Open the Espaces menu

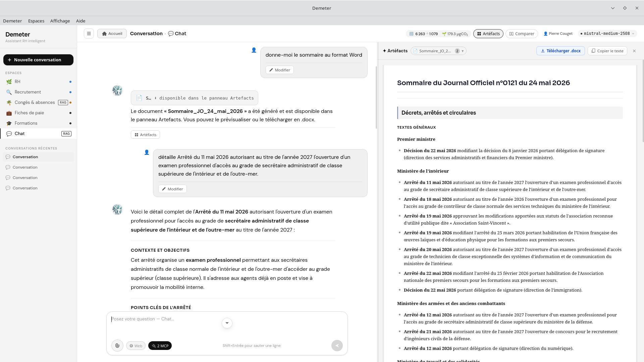click(x=36, y=21)
